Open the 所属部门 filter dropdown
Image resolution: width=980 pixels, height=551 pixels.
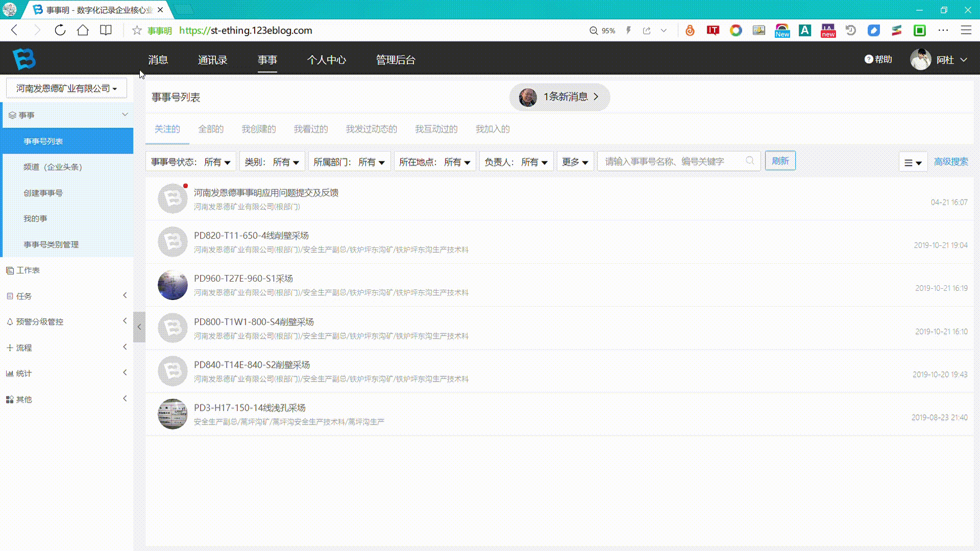350,162
